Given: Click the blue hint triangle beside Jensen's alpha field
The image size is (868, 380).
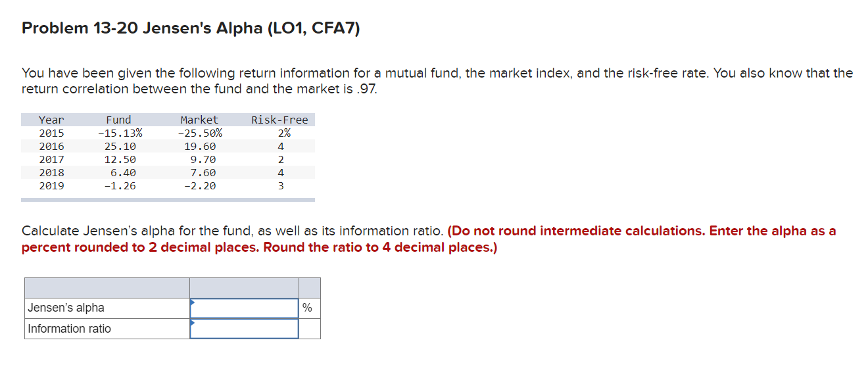Looking at the screenshot, I should (192, 303).
